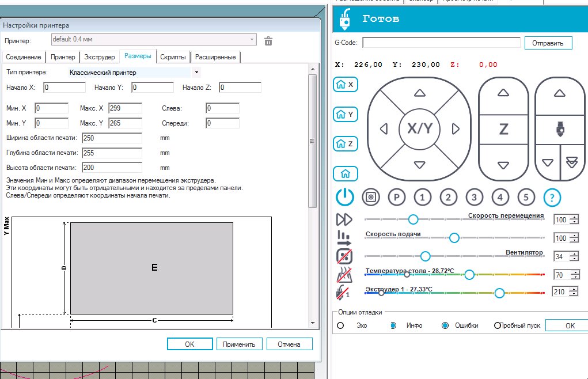Toggle printer power icon
This screenshot has width=588, height=379.
click(344, 197)
